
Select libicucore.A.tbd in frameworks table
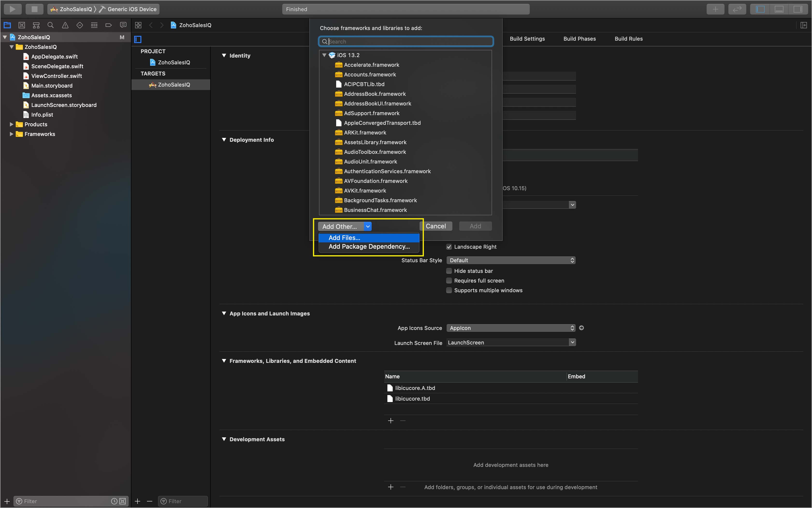pos(511,388)
